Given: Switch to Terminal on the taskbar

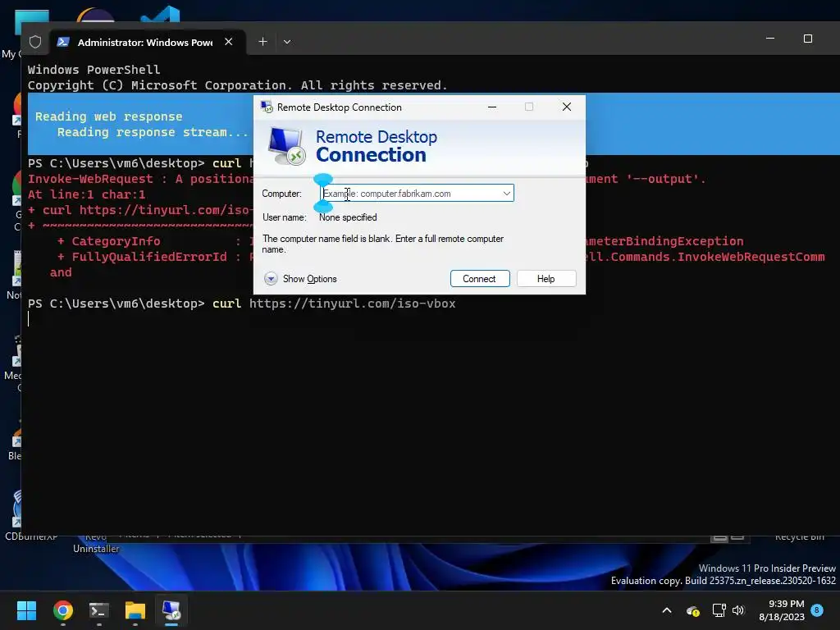Looking at the screenshot, I should (99, 610).
